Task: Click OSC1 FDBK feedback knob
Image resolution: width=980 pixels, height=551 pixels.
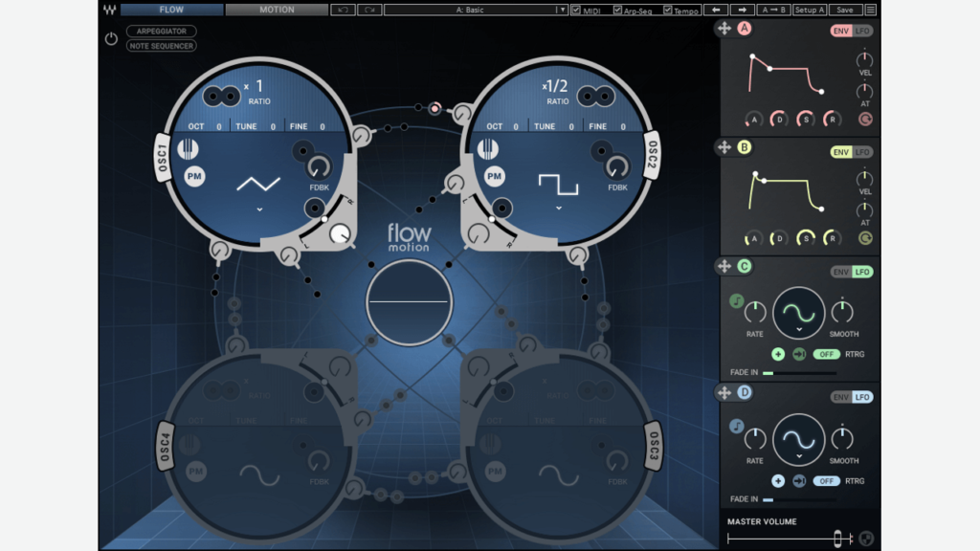Action: point(319,167)
